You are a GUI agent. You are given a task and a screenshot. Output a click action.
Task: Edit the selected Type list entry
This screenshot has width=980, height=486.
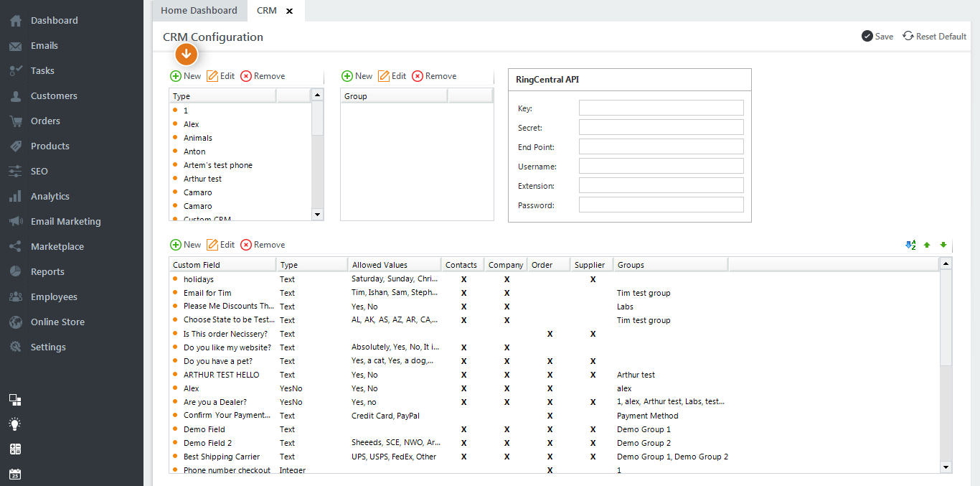tap(221, 76)
